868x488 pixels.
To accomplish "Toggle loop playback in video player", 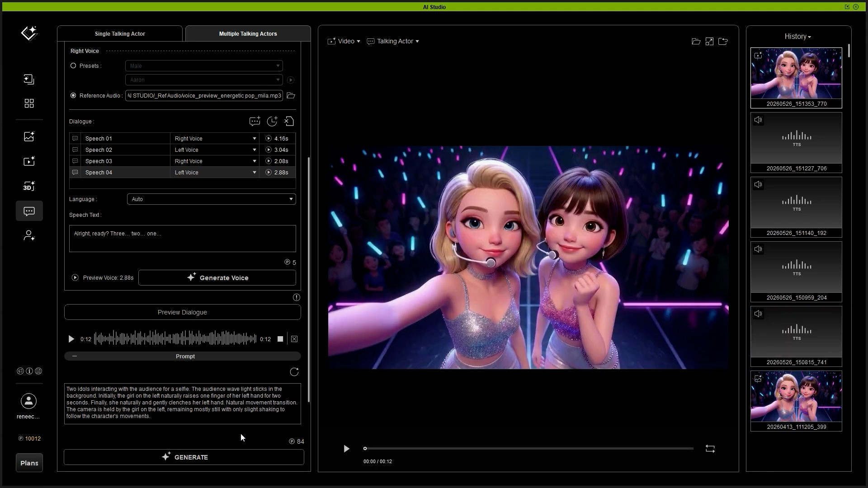I will point(710,449).
